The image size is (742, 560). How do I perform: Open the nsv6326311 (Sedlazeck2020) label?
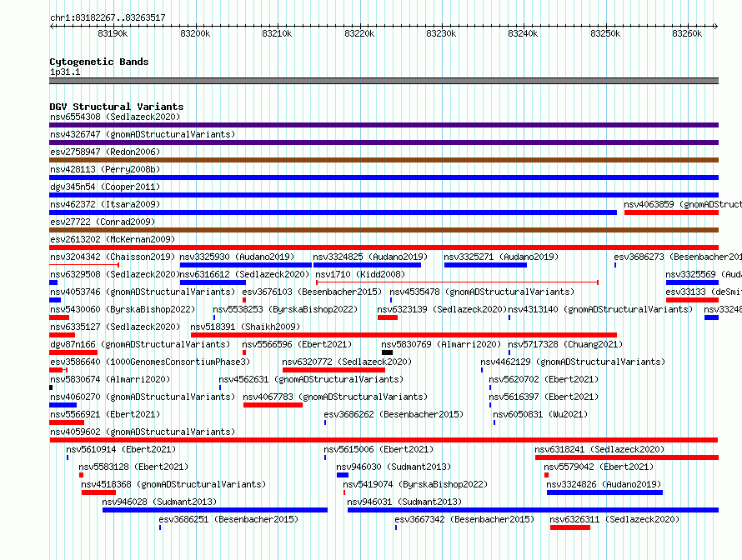pos(614,519)
